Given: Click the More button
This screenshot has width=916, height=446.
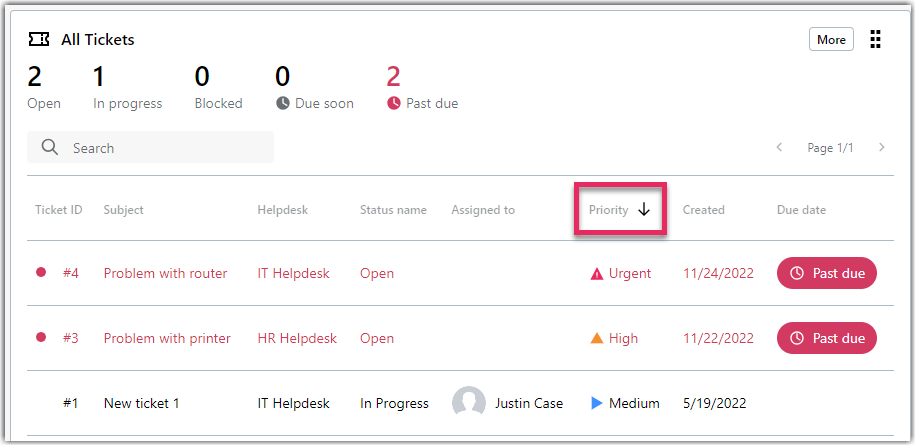Looking at the screenshot, I should (831, 40).
